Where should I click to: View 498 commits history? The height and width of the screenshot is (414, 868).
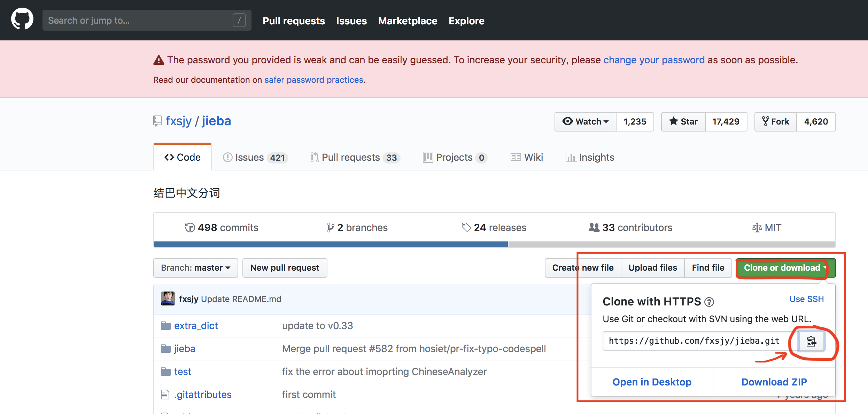point(222,228)
